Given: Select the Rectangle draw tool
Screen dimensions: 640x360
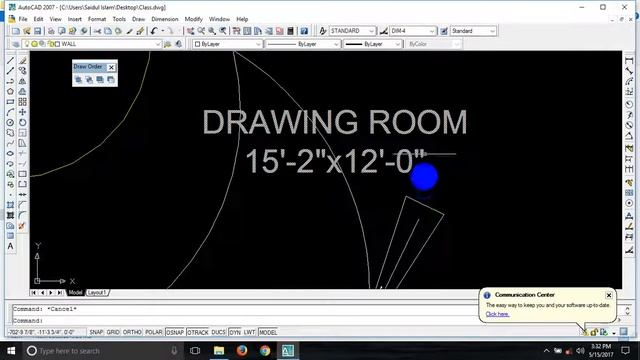Looking at the screenshot, I should click(10, 102).
